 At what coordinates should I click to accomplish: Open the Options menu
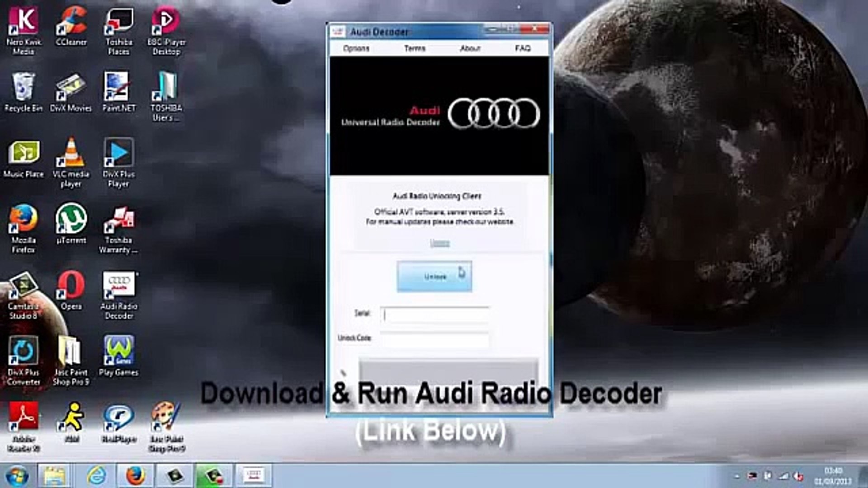pyautogui.click(x=356, y=48)
